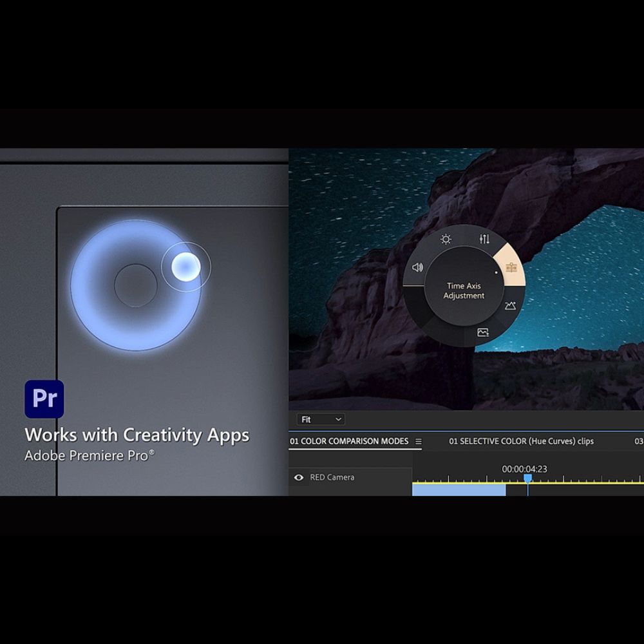Viewport: 644px width, 644px height.
Task: Click the blue timeline playhead marker
Action: pos(527,478)
